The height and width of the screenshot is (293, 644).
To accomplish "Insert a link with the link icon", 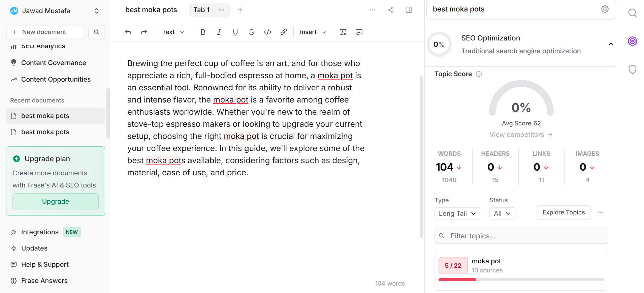I will tap(284, 32).
